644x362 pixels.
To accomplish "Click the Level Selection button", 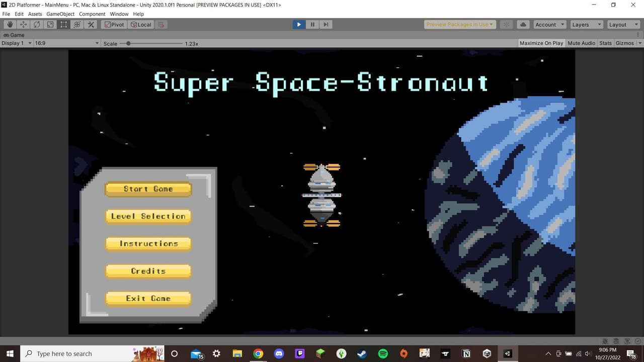I will (148, 217).
